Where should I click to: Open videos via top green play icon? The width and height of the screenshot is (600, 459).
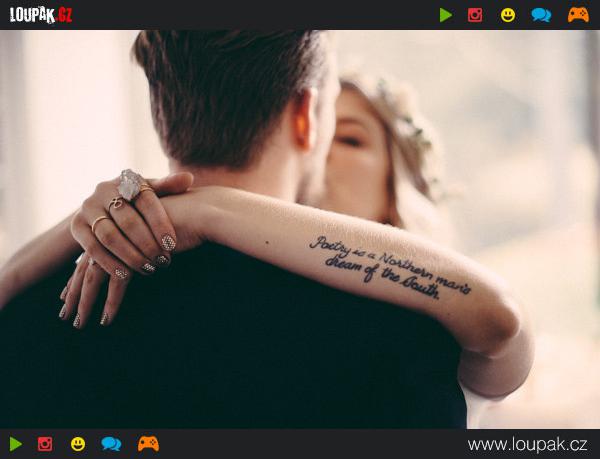446,15
